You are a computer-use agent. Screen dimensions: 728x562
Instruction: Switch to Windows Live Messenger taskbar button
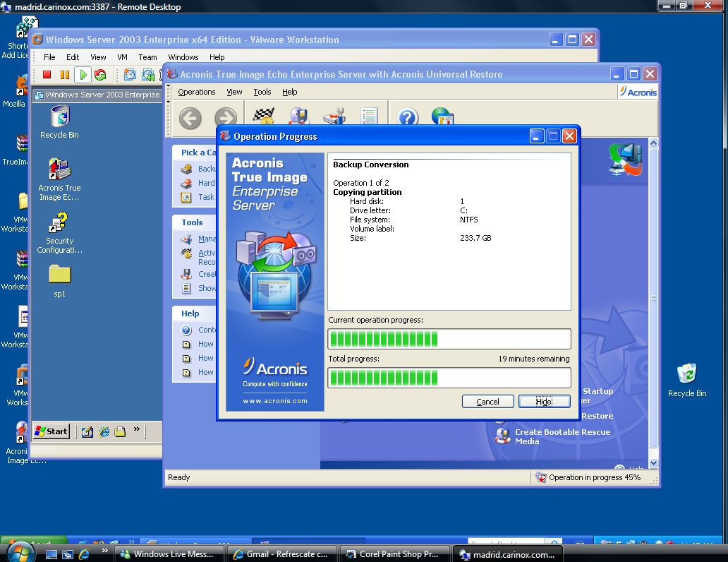click(171, 554)
